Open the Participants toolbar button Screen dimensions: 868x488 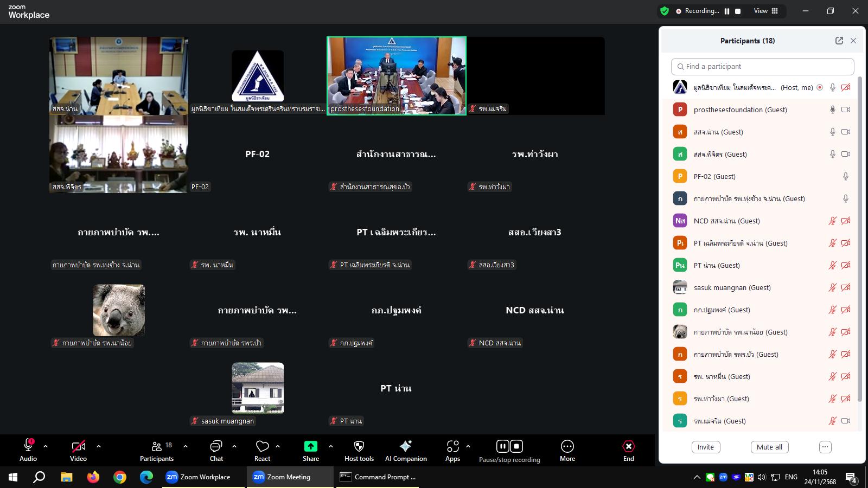tap(157, 451)
